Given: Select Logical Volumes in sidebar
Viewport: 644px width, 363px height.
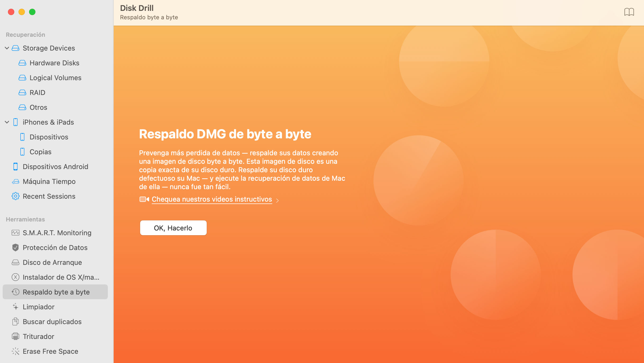Looking at the screenshot, I should click(55, 78).
